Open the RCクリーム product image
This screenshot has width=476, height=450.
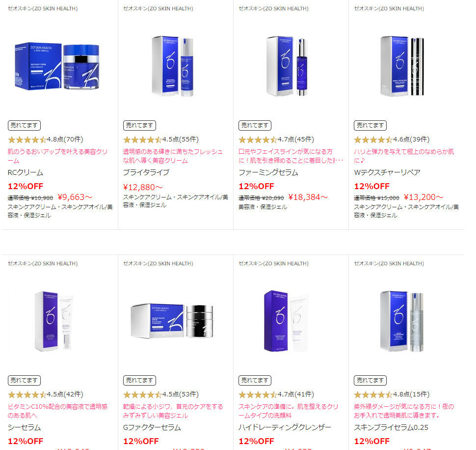click(x=57, y=66)
